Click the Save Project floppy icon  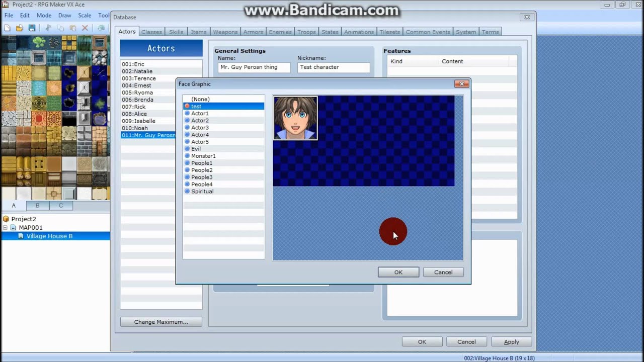pyautogui.click(x=32, y=28)
